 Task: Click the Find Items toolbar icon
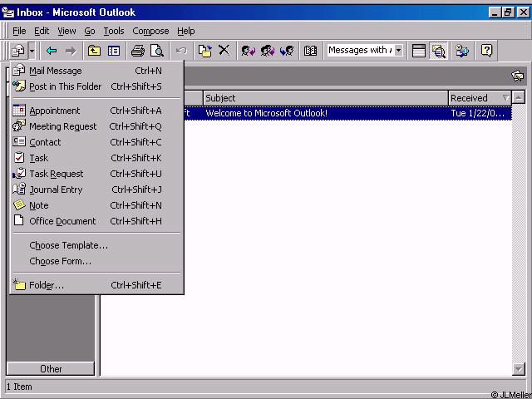click(462, 52)
